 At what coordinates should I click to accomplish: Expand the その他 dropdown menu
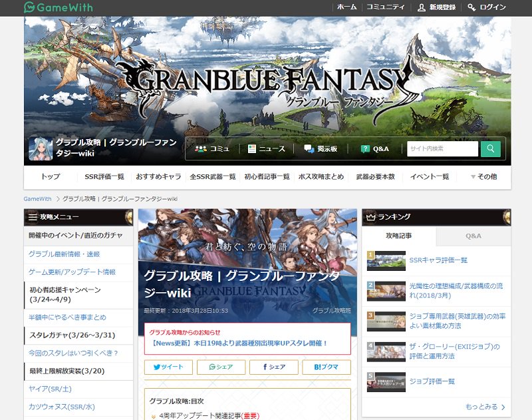484,176
